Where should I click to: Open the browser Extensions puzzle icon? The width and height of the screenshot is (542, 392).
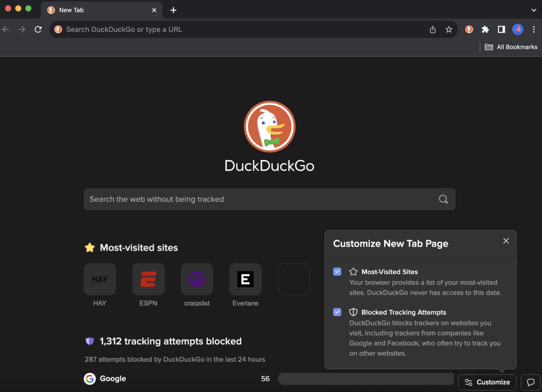click(x=485, y=29)
